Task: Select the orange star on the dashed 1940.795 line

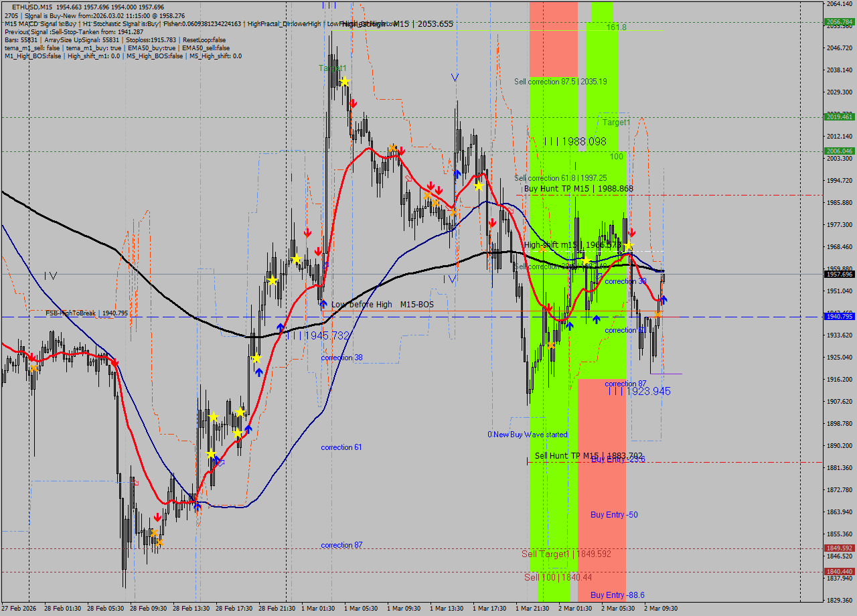Action: (658, 313)
